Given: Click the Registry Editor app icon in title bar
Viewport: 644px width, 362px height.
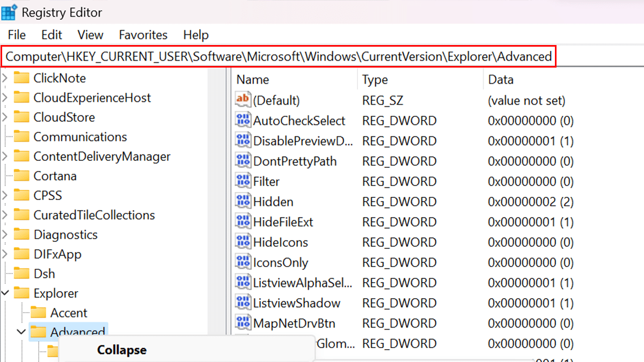Looking at the screenshot, I should point(9,12).
